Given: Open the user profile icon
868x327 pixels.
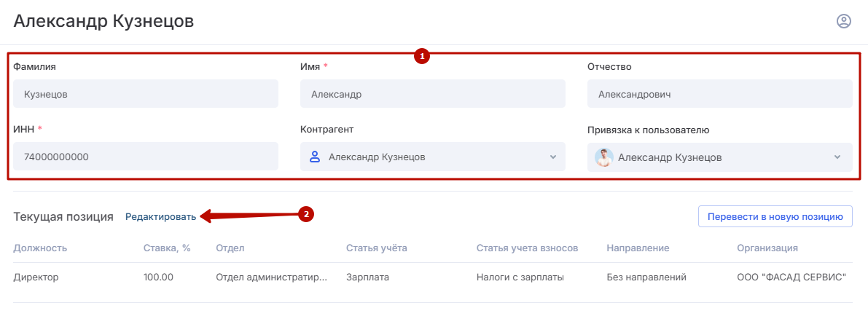Looking at the screenshot, I should coord(843,21).
